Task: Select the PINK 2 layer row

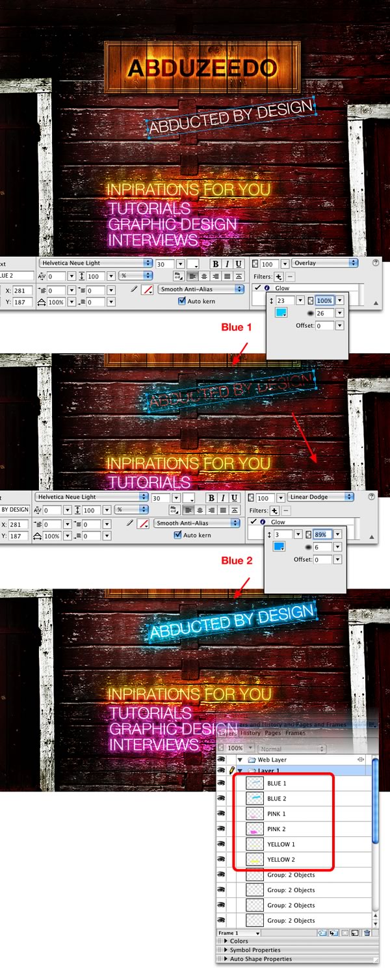Action: tap(294, 829)
